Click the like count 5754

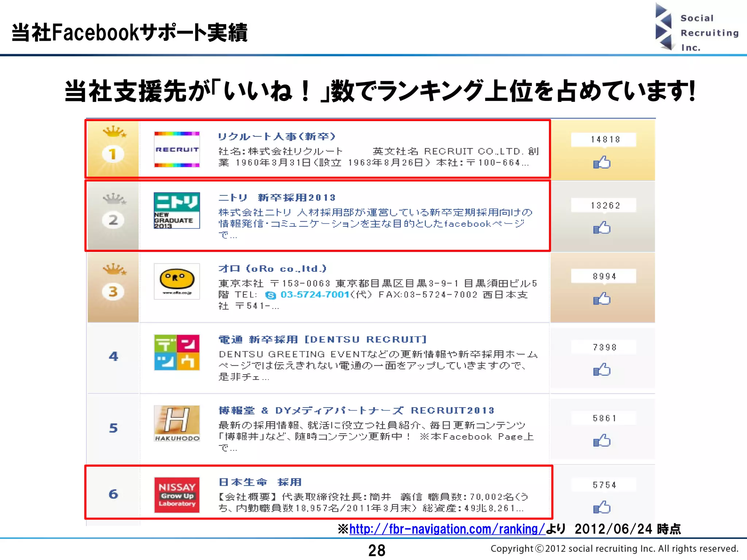pyautogui.click(x=604, y=485)
